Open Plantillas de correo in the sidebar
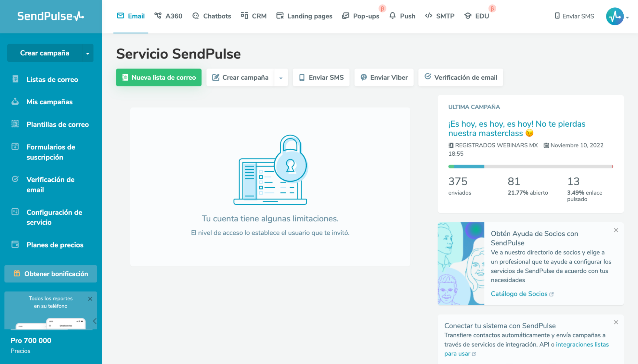 [58, 124]
